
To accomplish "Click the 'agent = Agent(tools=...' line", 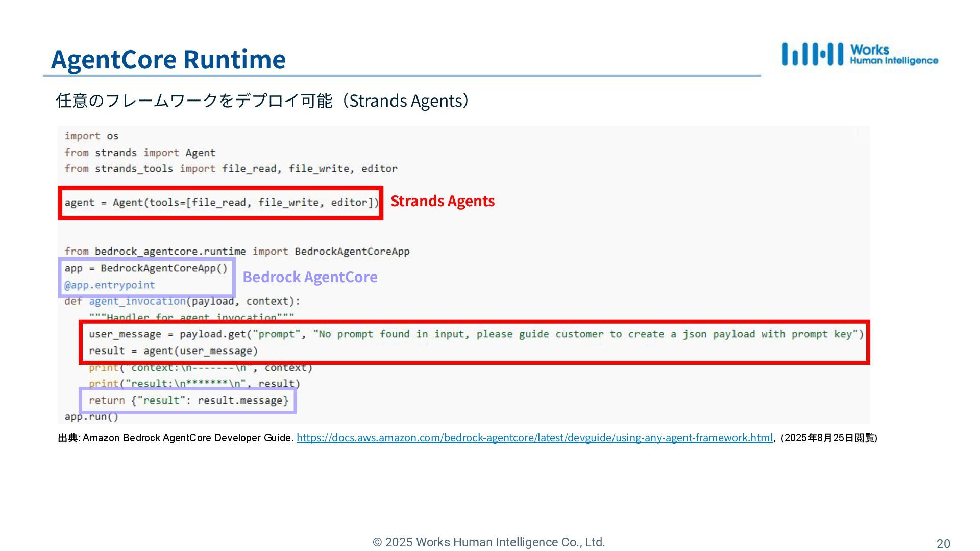I will click(222, 203).
